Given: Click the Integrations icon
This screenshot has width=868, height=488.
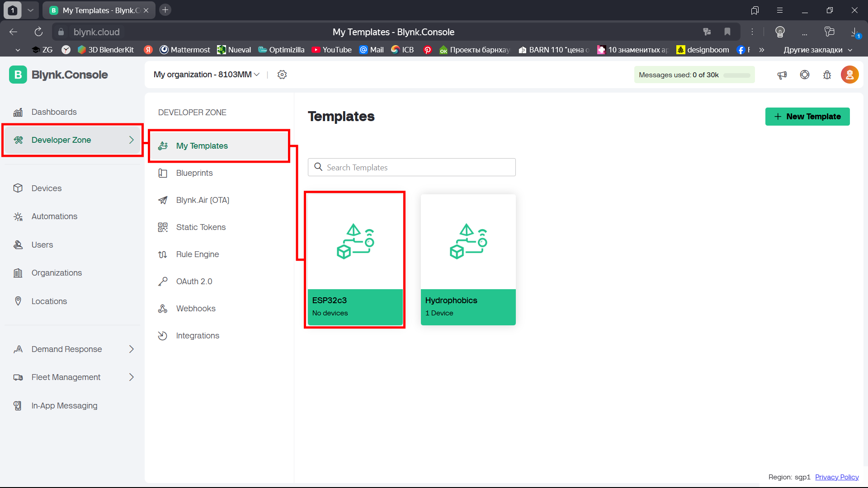Looking at the screenshot, I should click(x=163, y=336).
